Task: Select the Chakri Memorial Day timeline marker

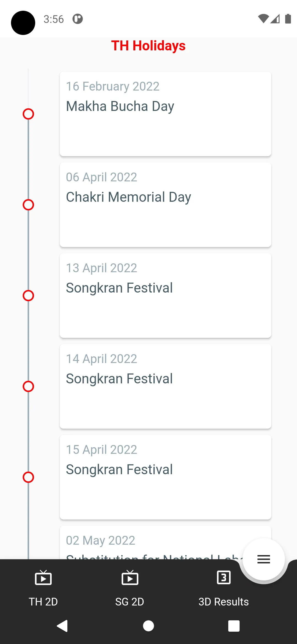Action: pyautogui.click(x=28, y=205)
